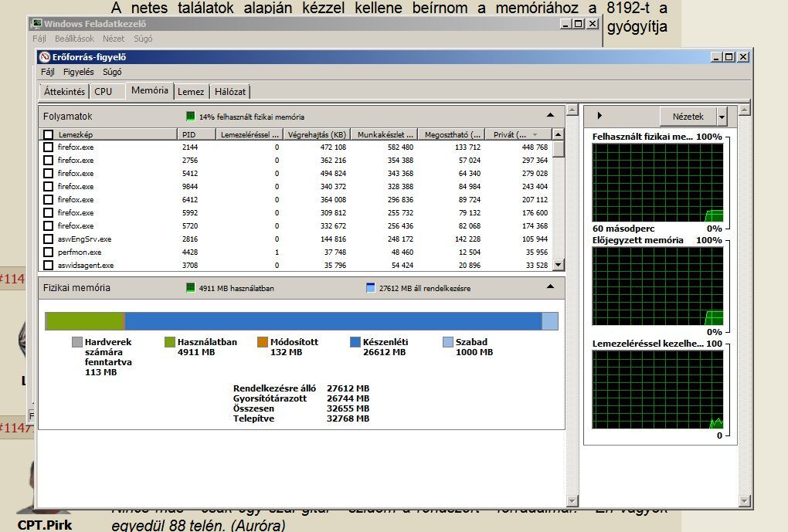Open the Figyelés menu
This screenshot has height=532, width=788.
click(78, 72)
